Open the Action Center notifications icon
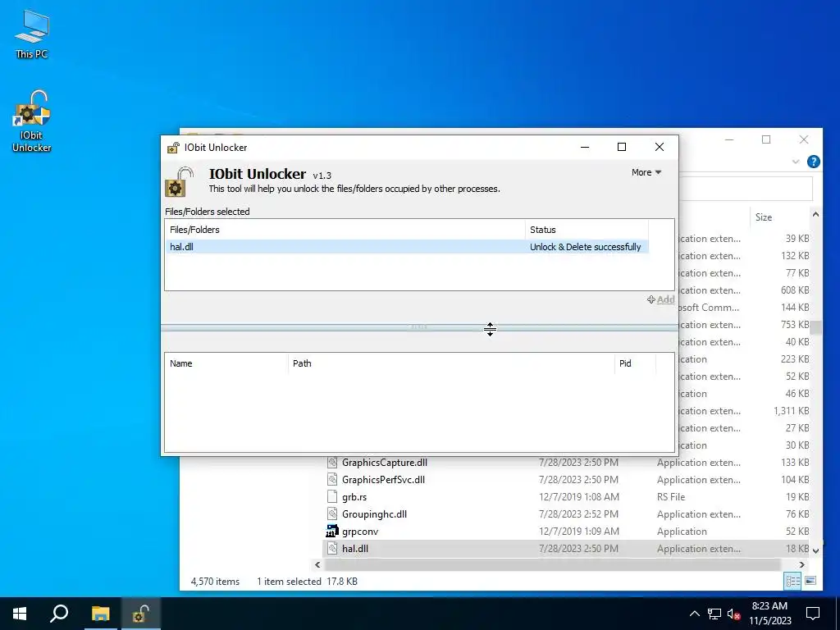The width and height of the screenshot is (840, 630). (x=813, y=614)
